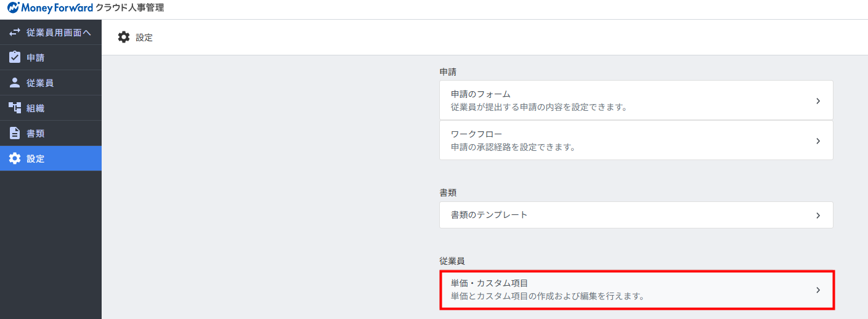Open the ワークフロー approval route title
The height and width of the screenshot is (319, 868).
coord(476,134)
